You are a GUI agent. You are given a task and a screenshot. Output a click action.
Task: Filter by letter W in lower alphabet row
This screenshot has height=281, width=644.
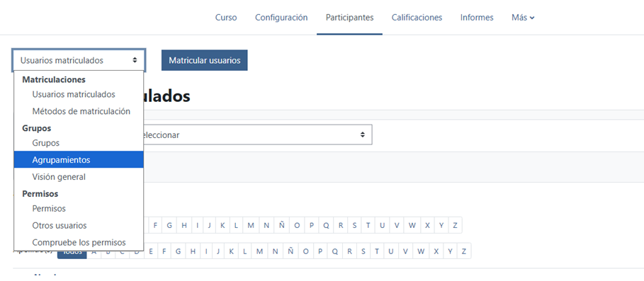click(x=421, y=251)
